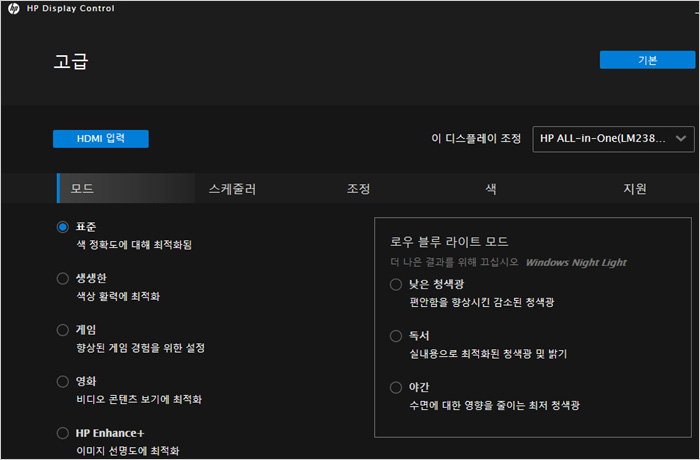Select the 낮은 청색광 radio button
This screenshot has height=460, width=700.
(x=396, y=284)
